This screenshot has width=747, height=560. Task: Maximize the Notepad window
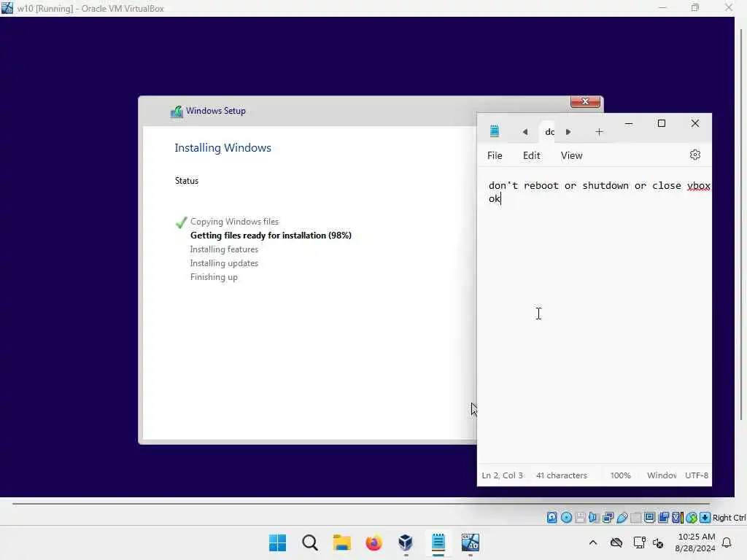[x=662, y=123]
